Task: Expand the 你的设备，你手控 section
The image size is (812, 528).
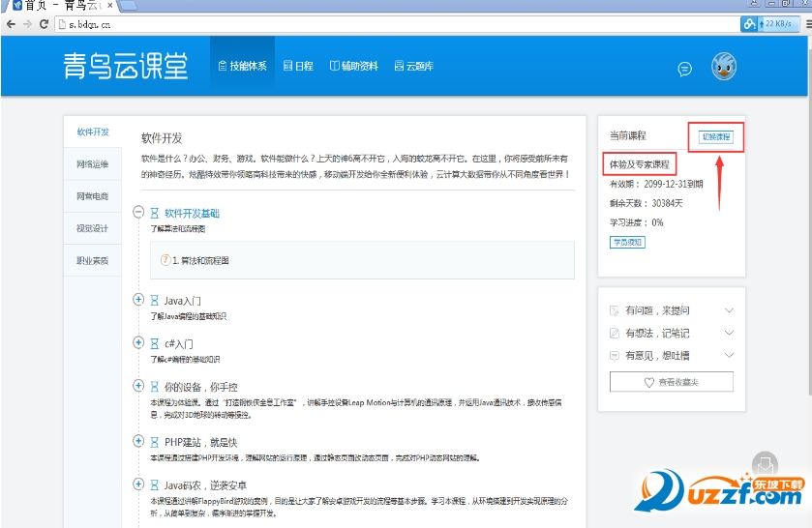Action: point(138,385)
